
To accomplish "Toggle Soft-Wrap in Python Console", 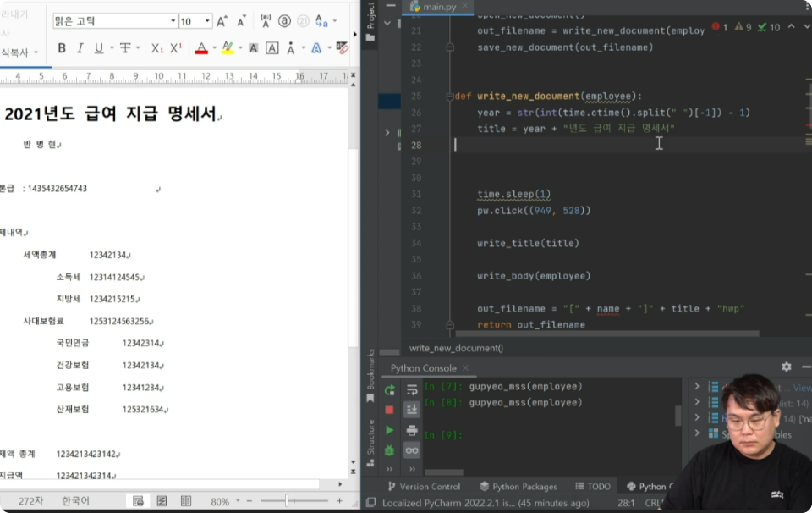I will click(x=412, y=390).
